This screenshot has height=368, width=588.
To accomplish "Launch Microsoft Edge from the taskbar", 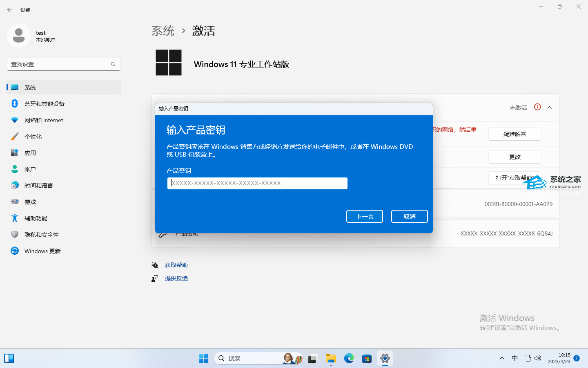I will 349,358.
